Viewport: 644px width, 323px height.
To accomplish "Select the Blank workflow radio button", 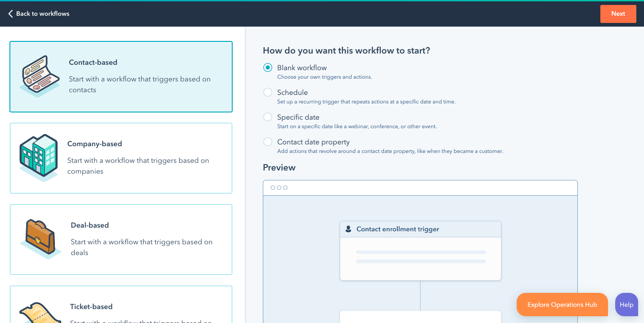I will pos(268,67).
